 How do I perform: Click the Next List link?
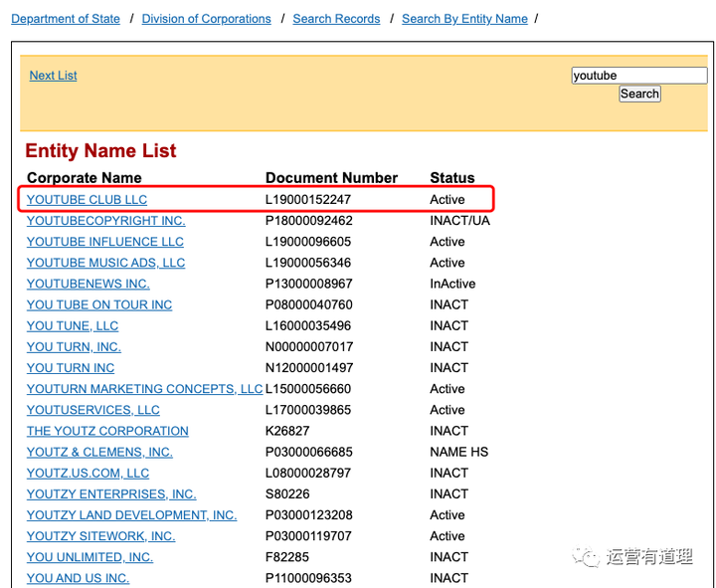(53, 76)
